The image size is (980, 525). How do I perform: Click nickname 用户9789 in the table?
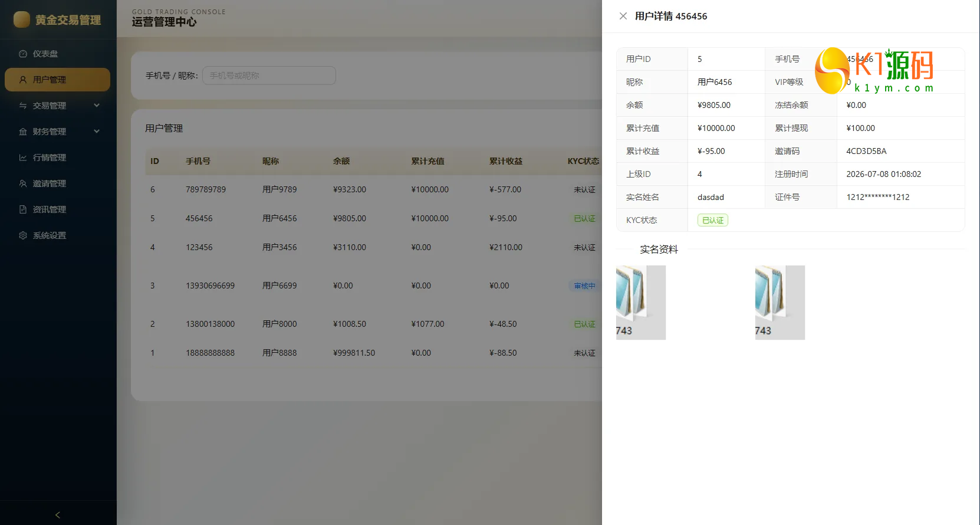(x=279, y=189)
